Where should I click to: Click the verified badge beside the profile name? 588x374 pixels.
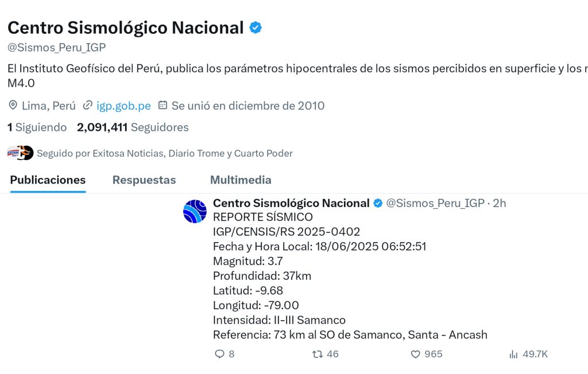(256, 28)
